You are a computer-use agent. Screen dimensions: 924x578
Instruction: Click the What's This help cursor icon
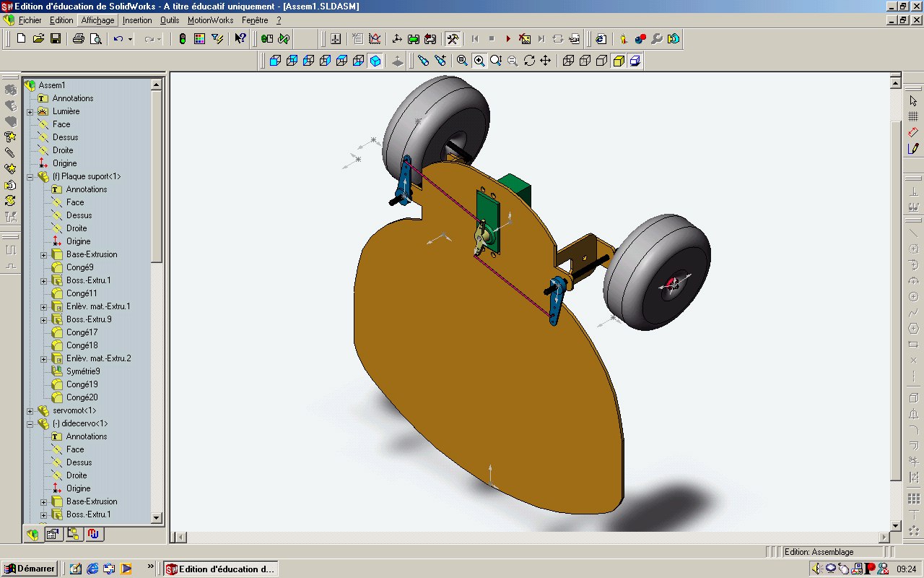click(x=240, y=39)
